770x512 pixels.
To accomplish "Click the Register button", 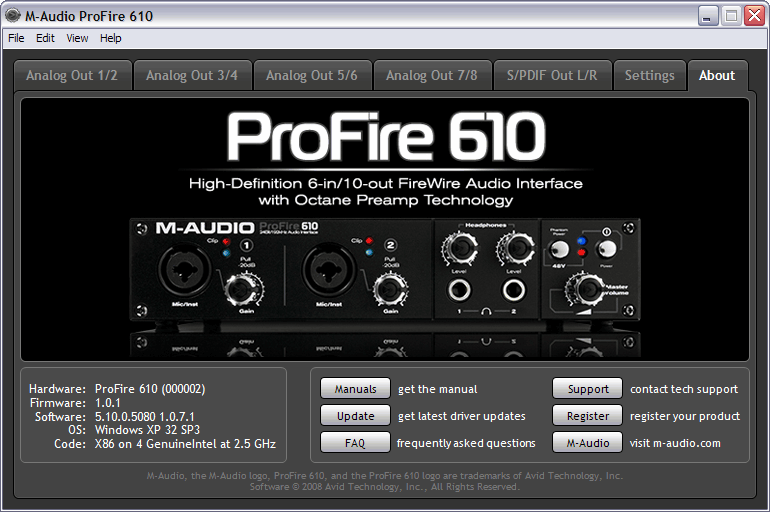I will [x=587, y=416].
